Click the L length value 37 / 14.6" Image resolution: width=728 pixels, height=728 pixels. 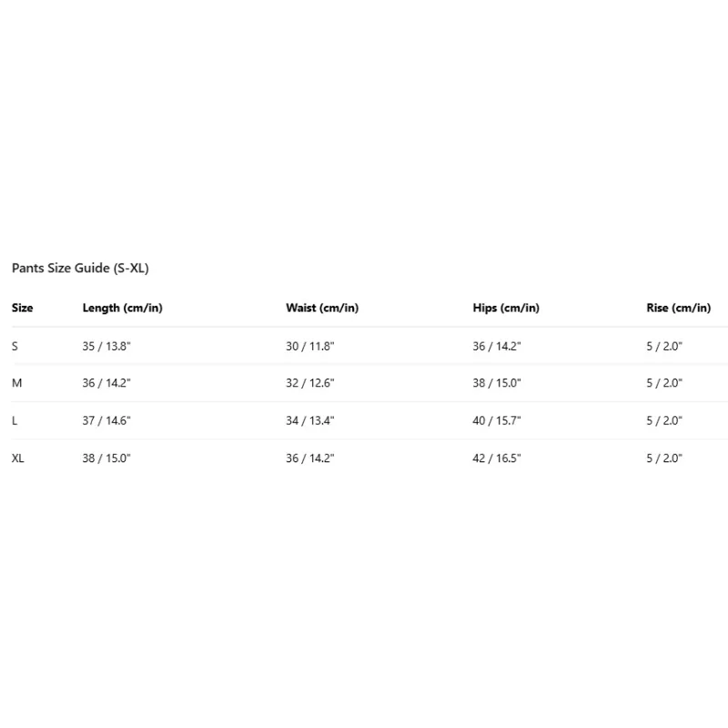pyautogui.click(x=106, y=420)
